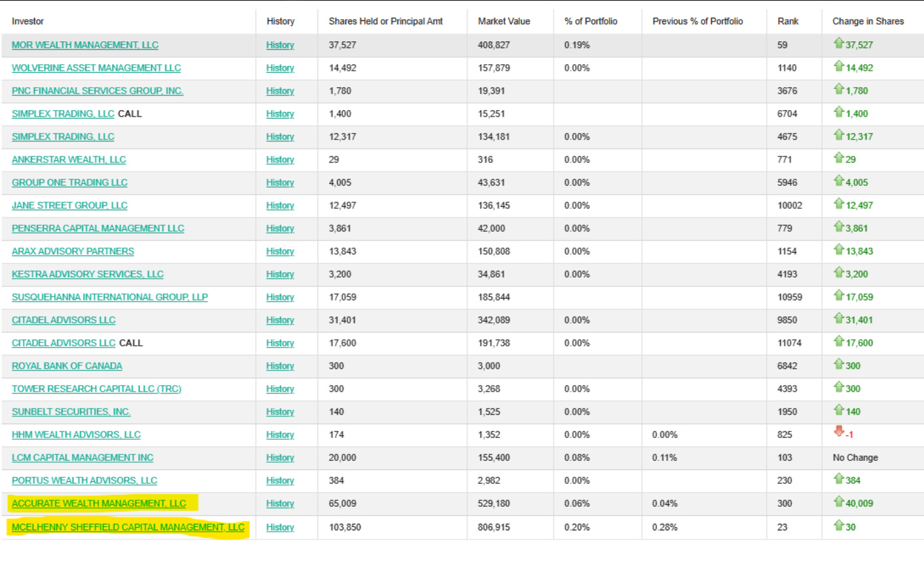Image resolution: width=924 pixels, height=567 pixels.
Task: Click green up arrow in Susquehanna row
Action: click(x=838, y=295)
